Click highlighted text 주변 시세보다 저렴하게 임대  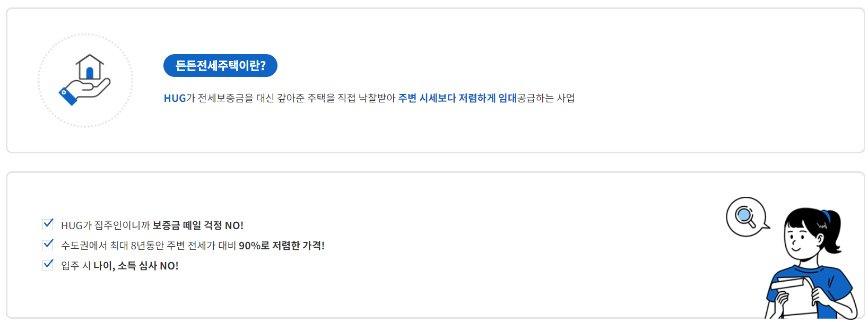click(457, 98)
